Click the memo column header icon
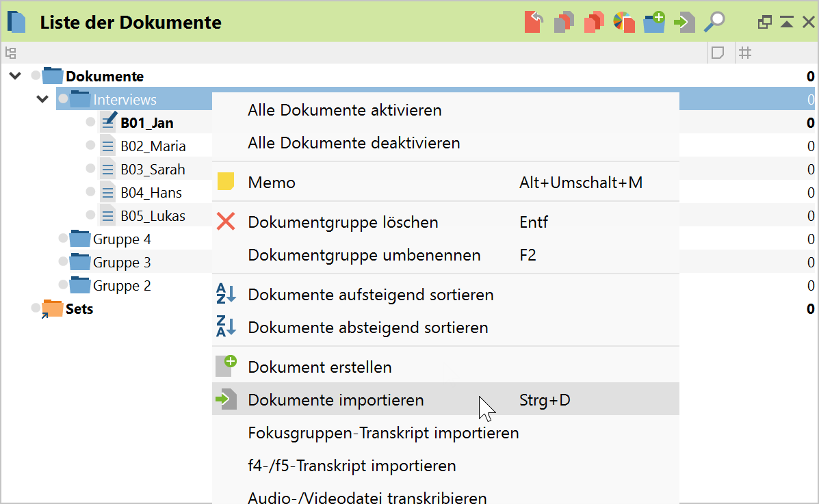 click(718, 53)
